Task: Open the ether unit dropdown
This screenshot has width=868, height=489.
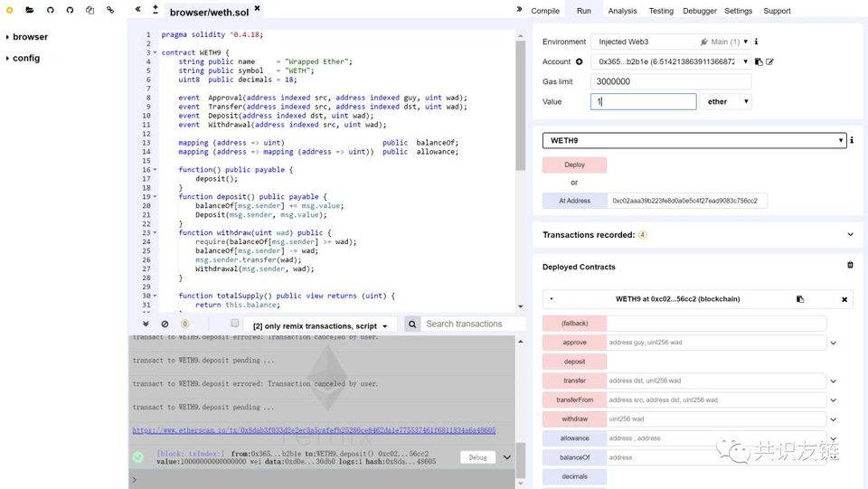Action: click(x=726, y=102)
